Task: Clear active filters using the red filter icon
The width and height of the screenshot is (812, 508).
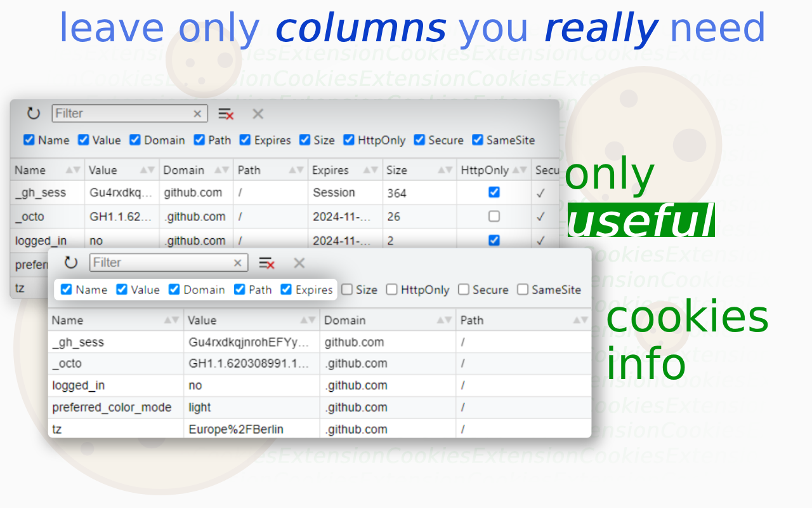Action: [225, 113]
